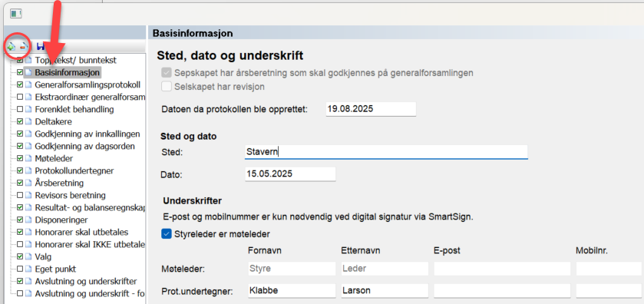Click the protocol creation date field 19.08.2025
644x304 pixels.
coord(371,109)
